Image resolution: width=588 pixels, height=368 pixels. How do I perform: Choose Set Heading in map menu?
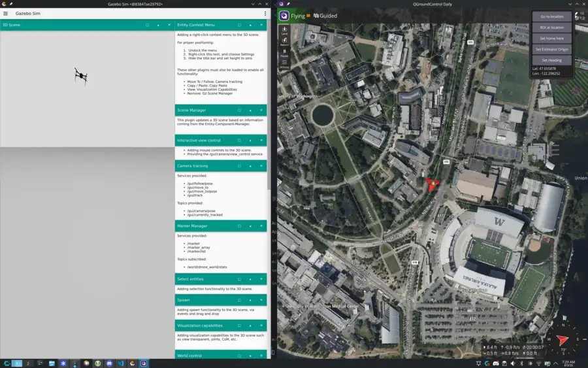[551, 60]
